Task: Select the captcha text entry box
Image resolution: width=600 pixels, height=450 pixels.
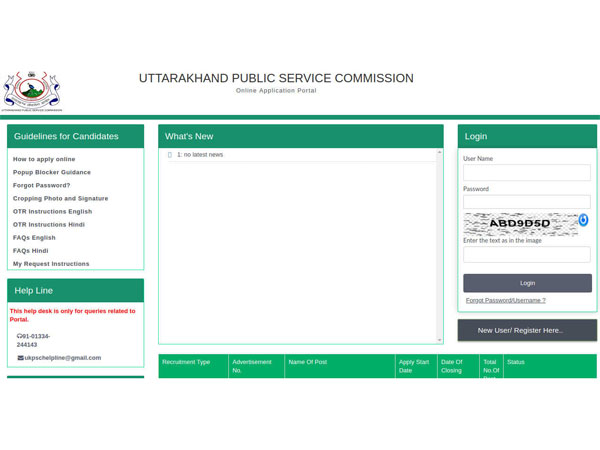Action: tap(526, 255)
